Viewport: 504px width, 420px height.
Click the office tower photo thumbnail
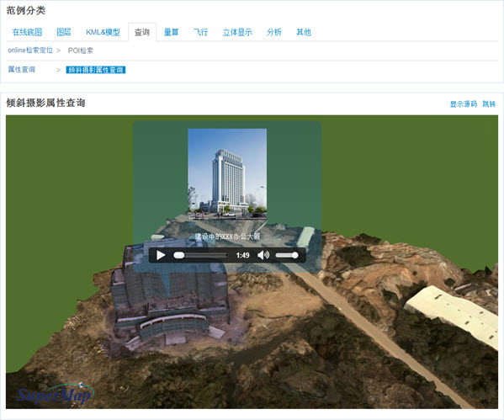click(x=227, y=174)
